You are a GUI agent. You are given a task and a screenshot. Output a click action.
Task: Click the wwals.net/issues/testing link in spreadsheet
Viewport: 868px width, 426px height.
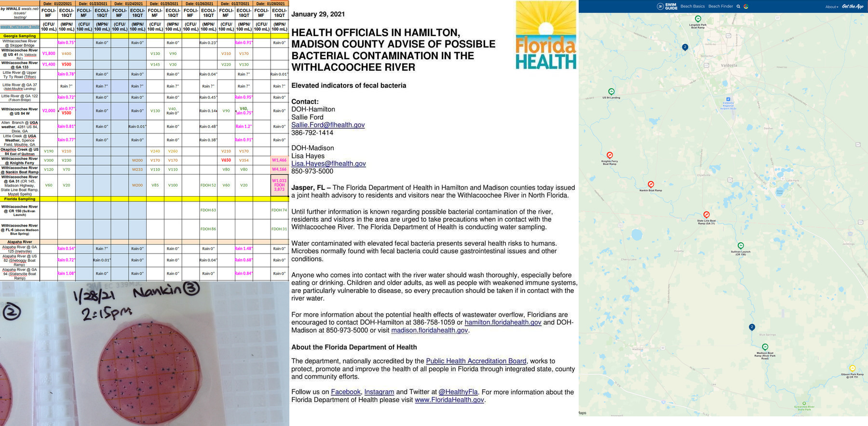point(20,27)
